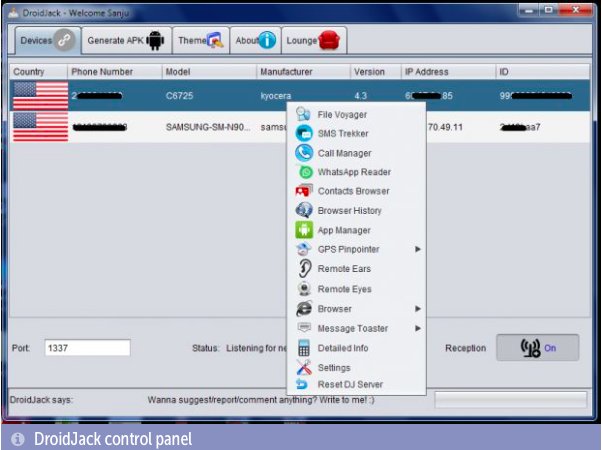The height and width of the screenshot is (450, 602).
Task: Open Browser History menu entry
Action: (x=356, y=210)
